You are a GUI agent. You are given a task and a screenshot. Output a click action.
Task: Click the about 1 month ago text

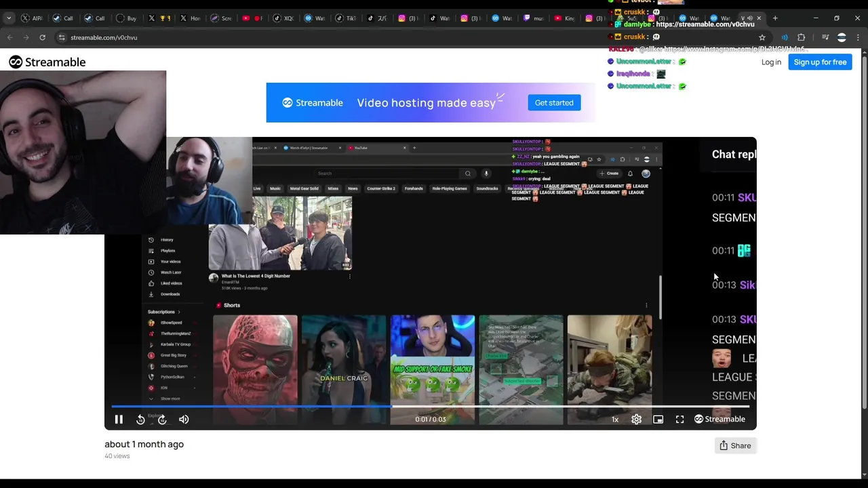coord(144,444)
